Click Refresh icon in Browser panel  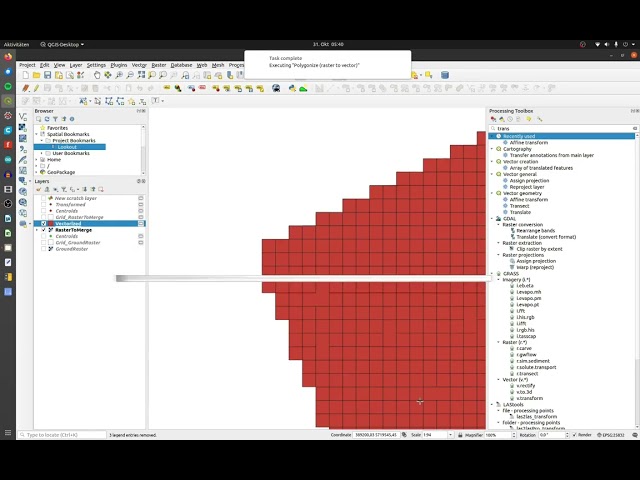(47, 119)
